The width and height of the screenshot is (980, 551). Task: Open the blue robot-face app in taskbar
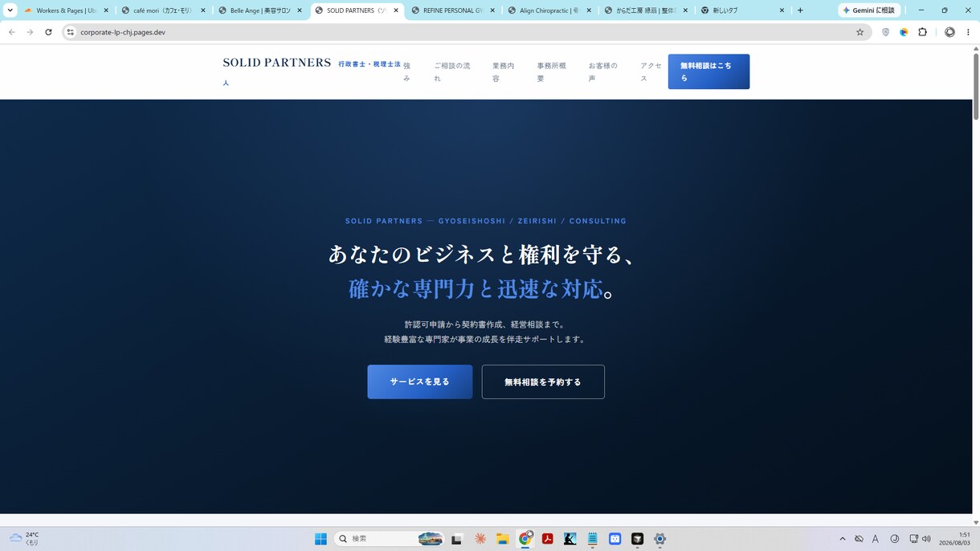click(615, 539)
